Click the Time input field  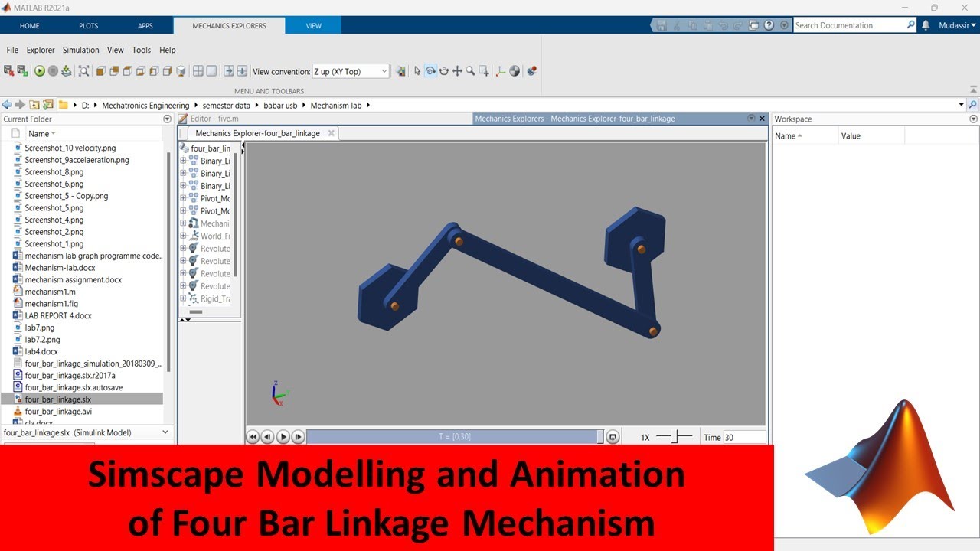pos(744,437)
